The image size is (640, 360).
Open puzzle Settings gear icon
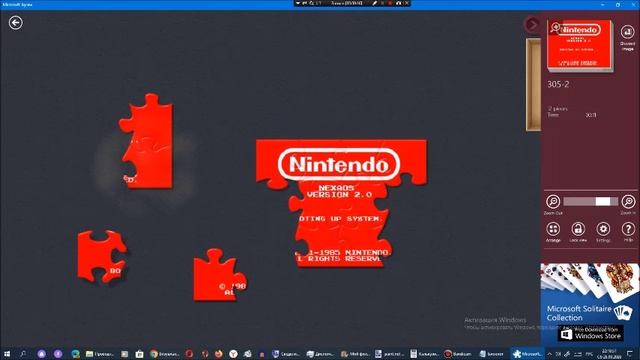603,229
